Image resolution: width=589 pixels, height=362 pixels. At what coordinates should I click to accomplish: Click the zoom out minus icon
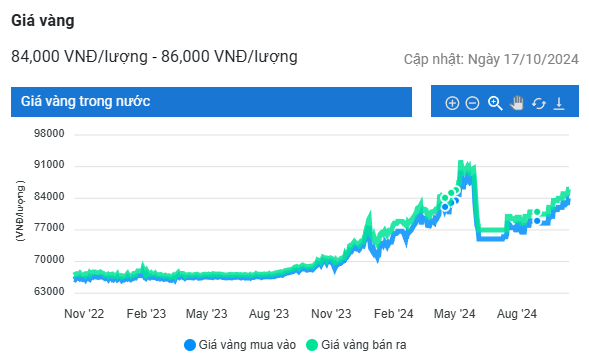click(x=472, y=103)
